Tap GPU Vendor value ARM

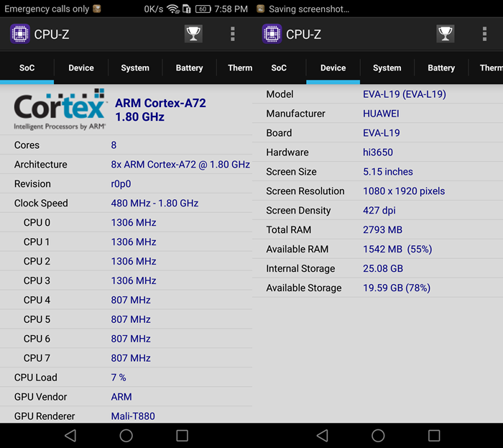click(x=121, y=397)
